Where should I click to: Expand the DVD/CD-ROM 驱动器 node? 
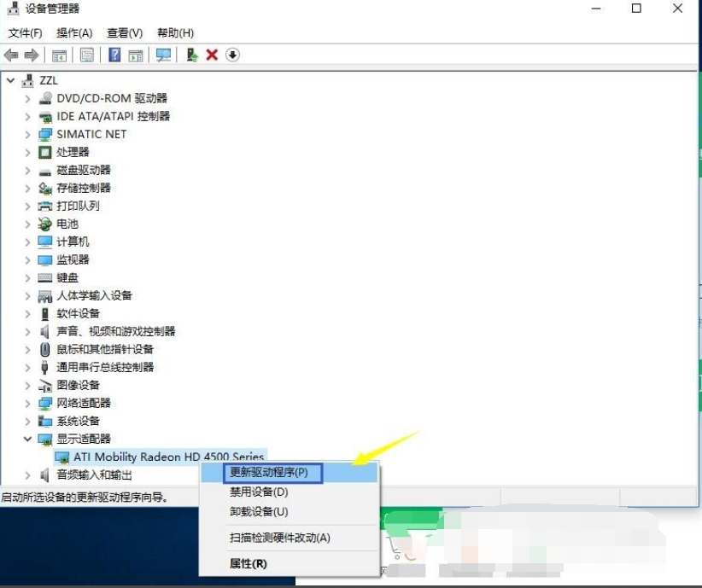coord(28,98)
